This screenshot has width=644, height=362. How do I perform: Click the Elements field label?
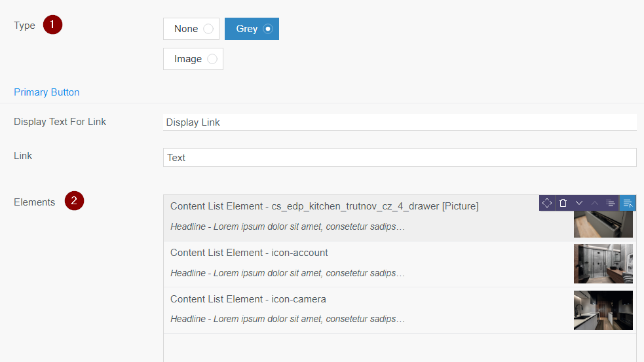[x=35, y=202]
